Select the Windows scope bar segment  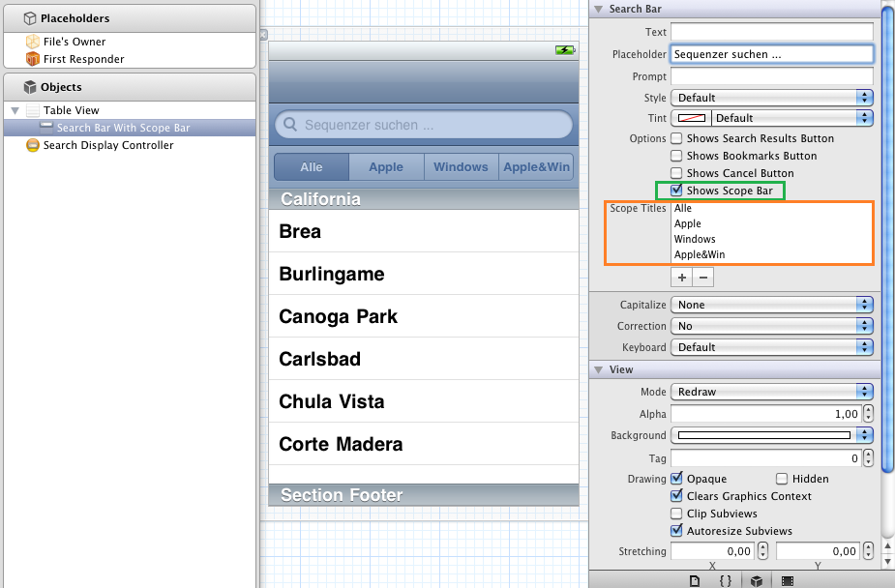(461, 166)
